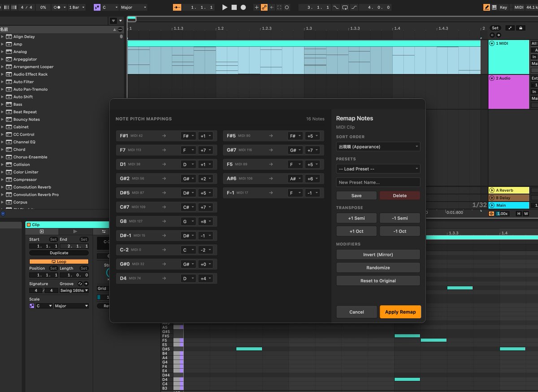The width and height of the screenshot is (538, 392).
Task: Open Key map mode
Action: click(503, 7)
